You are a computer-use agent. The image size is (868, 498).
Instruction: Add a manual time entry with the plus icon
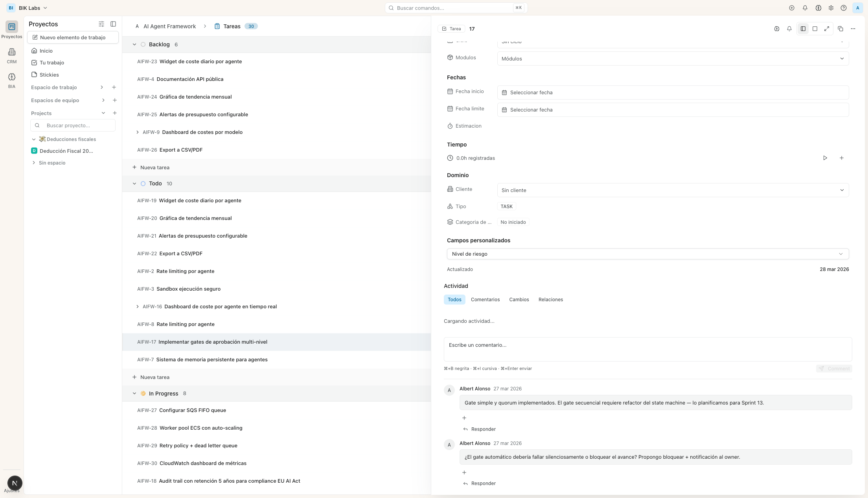click(841, 158)
